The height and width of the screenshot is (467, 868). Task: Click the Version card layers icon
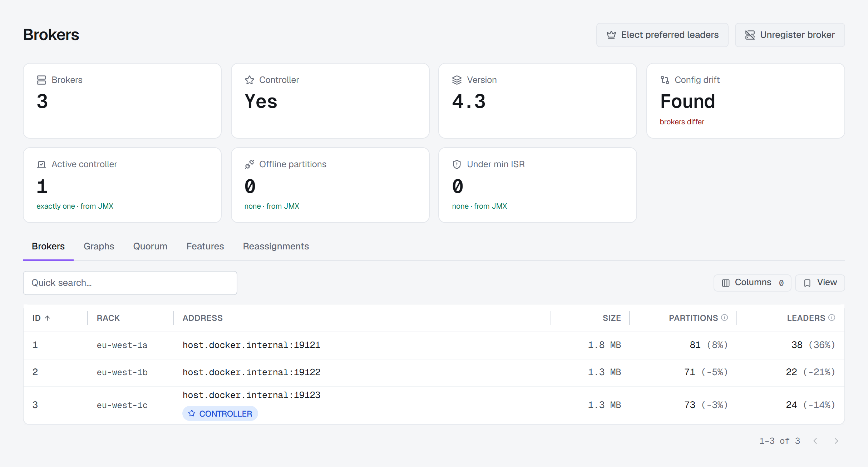click(457, 80)
